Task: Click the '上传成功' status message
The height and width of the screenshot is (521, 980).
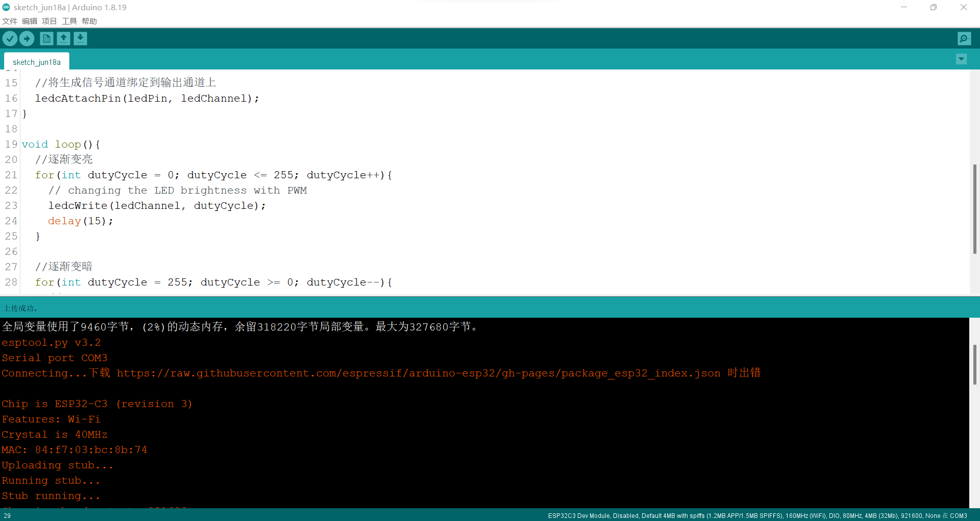Action: [x=20, y=308]
